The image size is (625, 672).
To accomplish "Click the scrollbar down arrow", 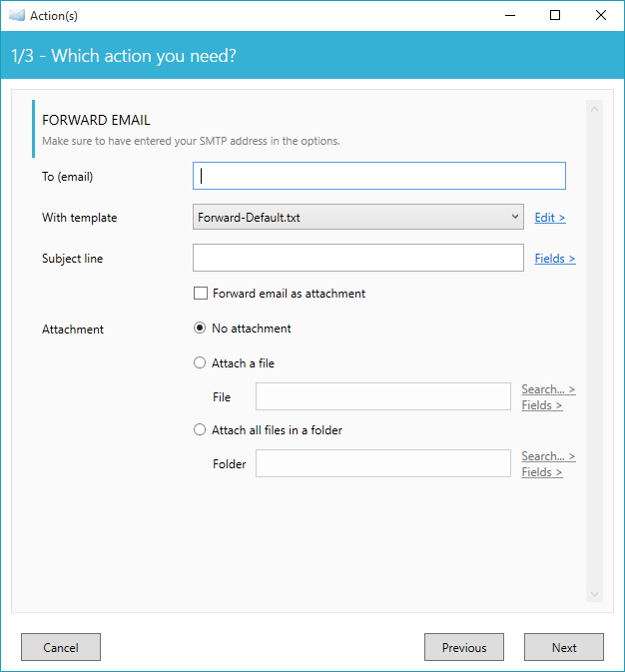I will pyautogui.click(x=594, y=594).
